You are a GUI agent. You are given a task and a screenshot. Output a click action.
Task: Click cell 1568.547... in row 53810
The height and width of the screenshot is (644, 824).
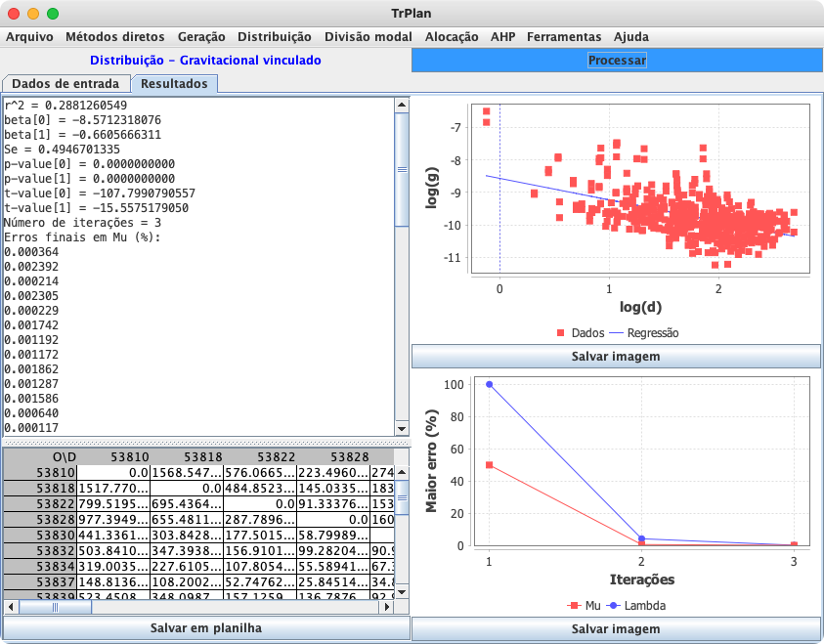point(187,473)
